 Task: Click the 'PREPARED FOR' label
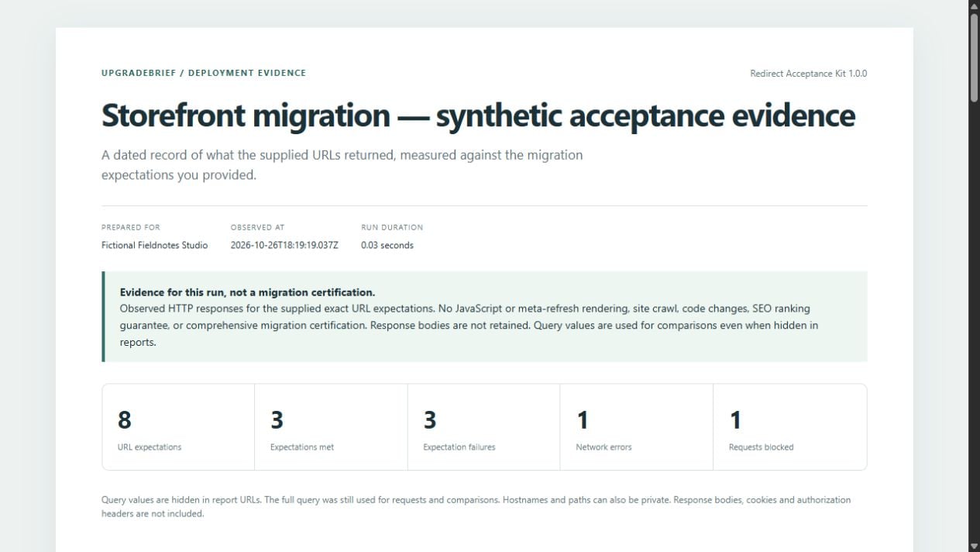(x=131, y=227)
